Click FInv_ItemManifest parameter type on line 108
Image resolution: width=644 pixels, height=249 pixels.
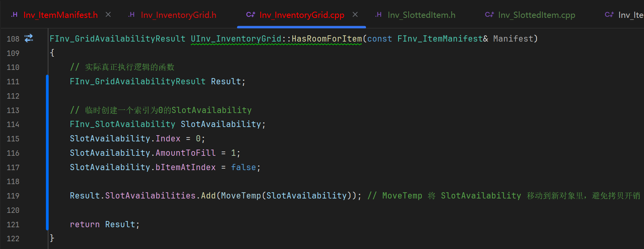440,39
